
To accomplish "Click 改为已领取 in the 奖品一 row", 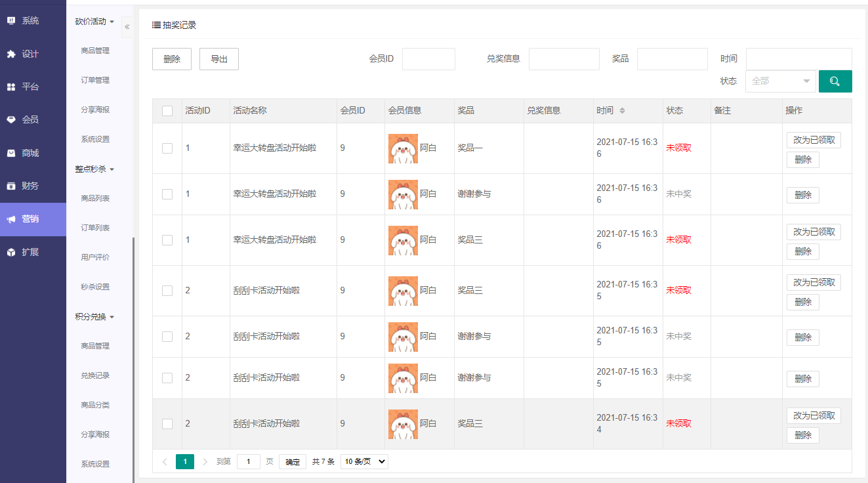I will tap(814, 140).
